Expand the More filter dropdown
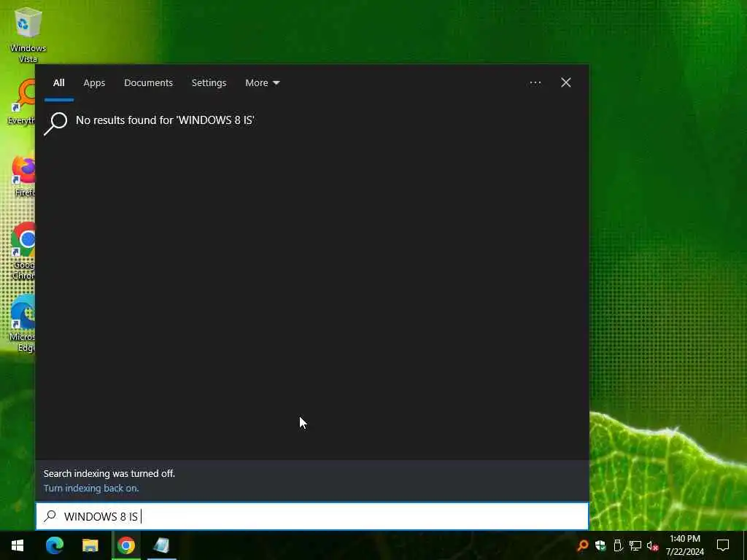The height and width of the screenshot is (560, 747). [262, 83]
